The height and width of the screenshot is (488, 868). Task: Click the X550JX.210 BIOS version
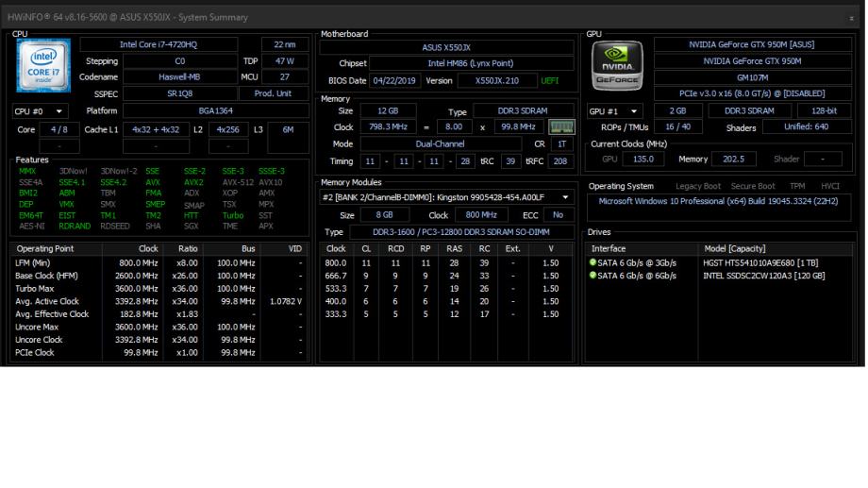pos(497,81)
